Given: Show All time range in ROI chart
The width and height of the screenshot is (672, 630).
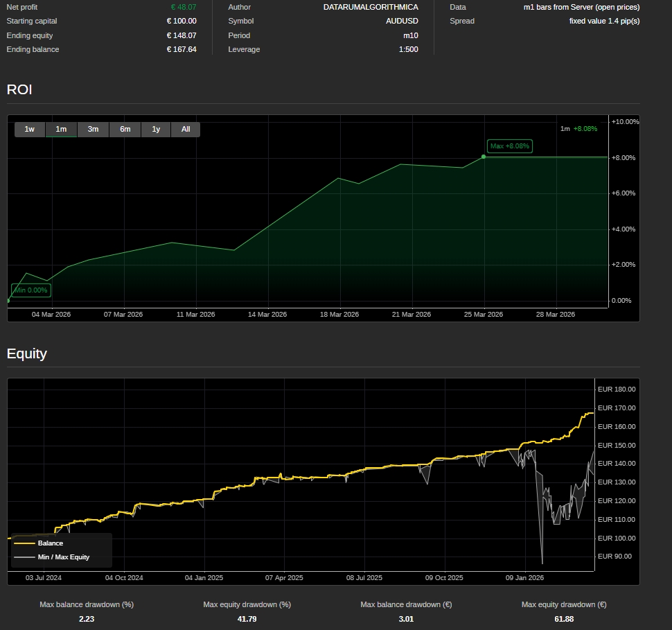Looking at the screenshot, I should click(186, 130).
